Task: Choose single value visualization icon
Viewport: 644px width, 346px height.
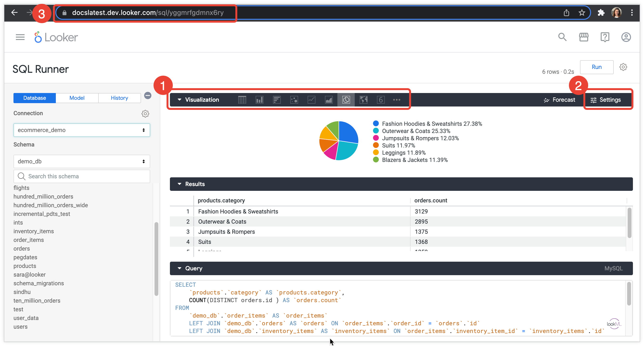Action: click(x=380, y=100)
